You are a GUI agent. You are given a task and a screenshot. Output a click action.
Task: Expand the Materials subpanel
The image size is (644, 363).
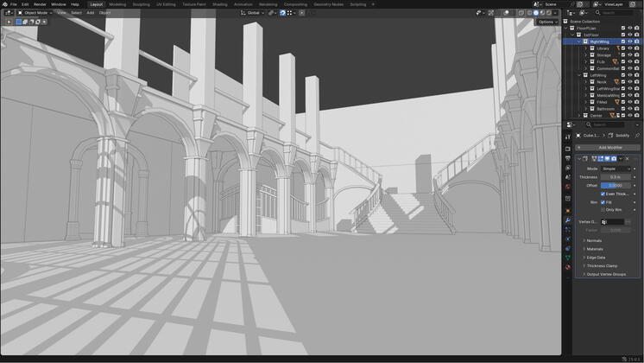[x=595, y=249]
